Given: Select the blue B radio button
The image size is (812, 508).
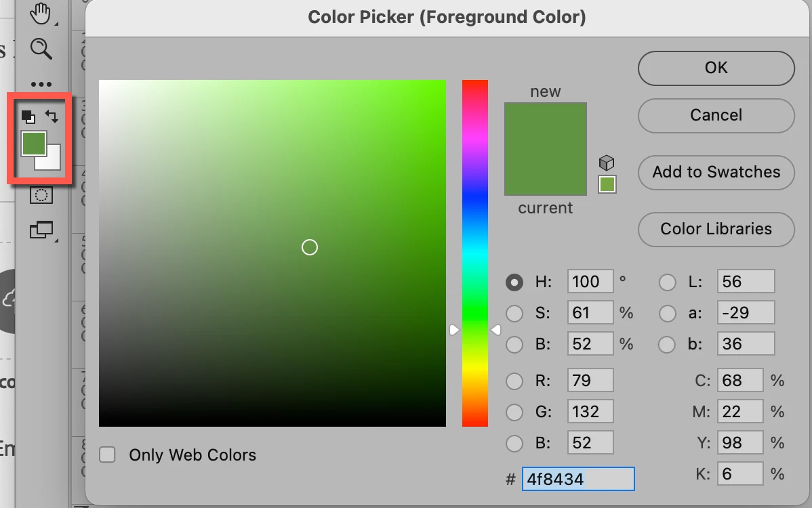Looking at the screenshot, I should tap(514, 444).
